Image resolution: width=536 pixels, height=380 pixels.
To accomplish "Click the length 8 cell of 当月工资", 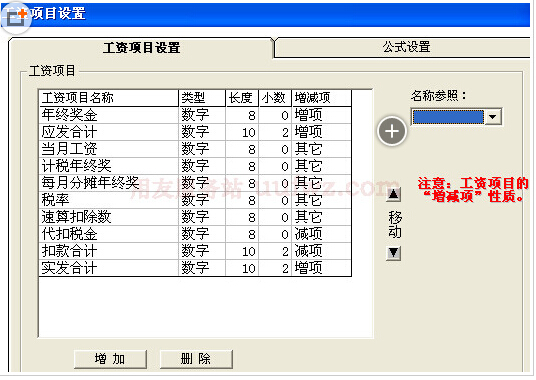I will 242,149.
